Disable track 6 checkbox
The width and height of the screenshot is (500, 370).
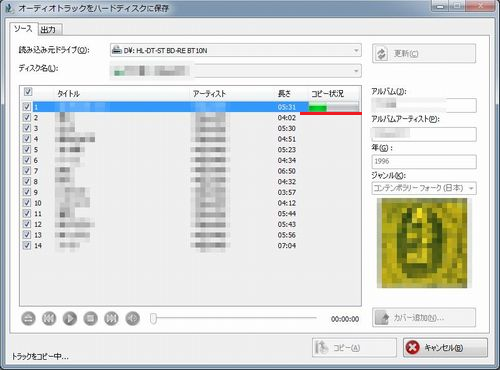27,160
